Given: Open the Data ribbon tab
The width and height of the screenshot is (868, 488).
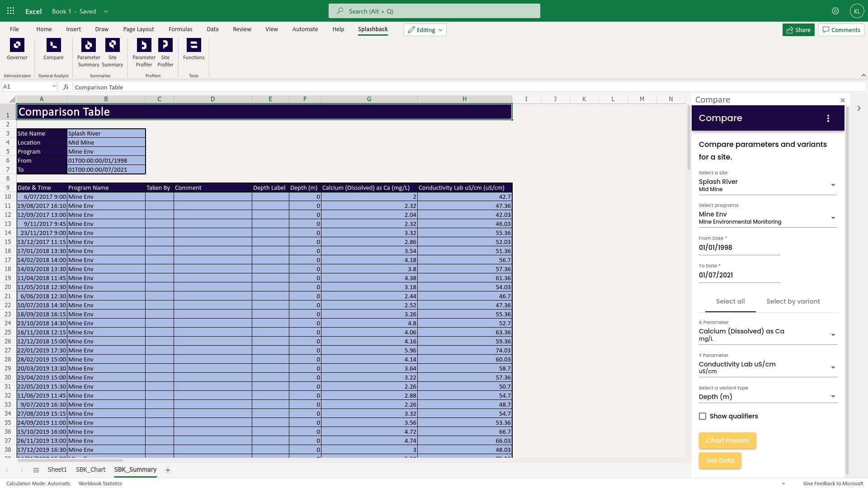Looking at the screenshot, I should pos(212,29).
